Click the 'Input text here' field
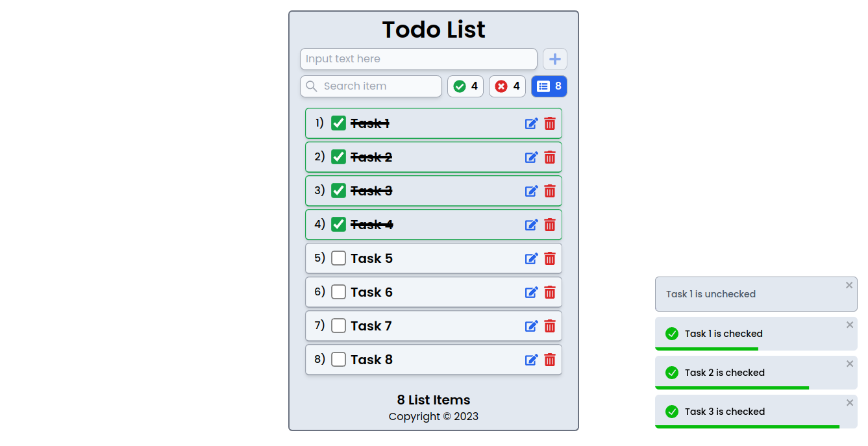The height and width of the screenshot is (446, 868). tap(418, 59)
